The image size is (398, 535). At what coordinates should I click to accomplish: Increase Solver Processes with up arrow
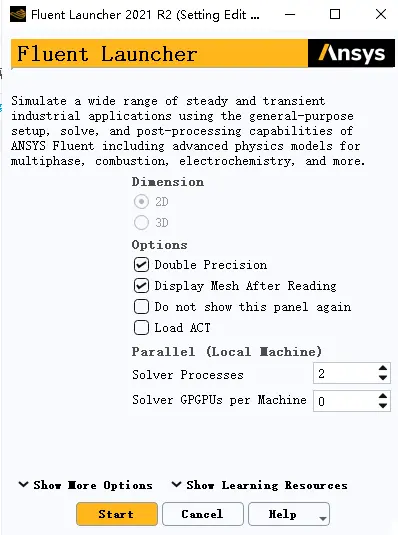tap(383, 368)
